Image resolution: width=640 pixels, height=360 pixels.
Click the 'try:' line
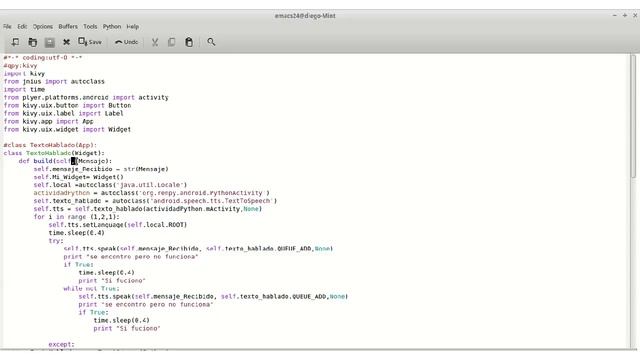pos(56,241)
